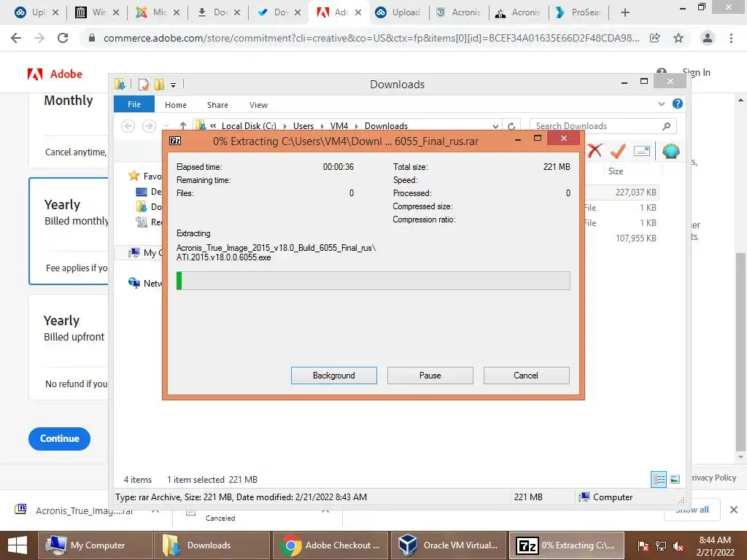
Task: Select Yearly Billed monthly plan
Action: [x=69, y=231]
